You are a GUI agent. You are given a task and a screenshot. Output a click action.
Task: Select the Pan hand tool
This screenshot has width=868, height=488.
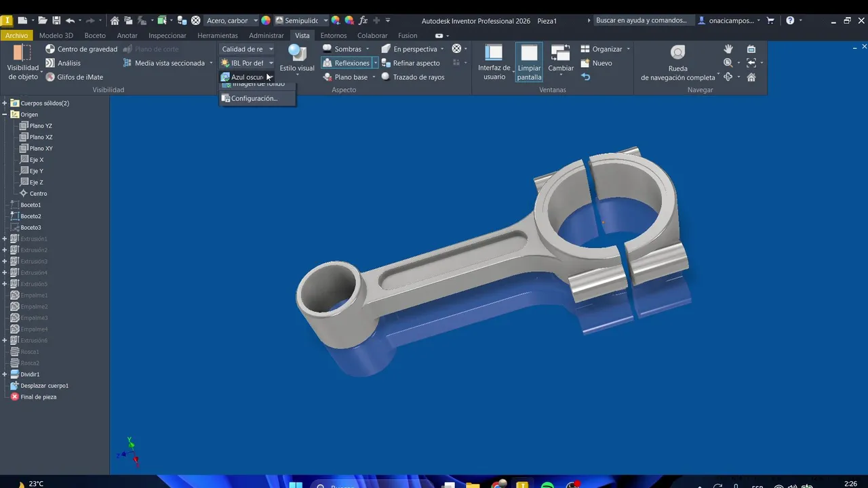728,49
